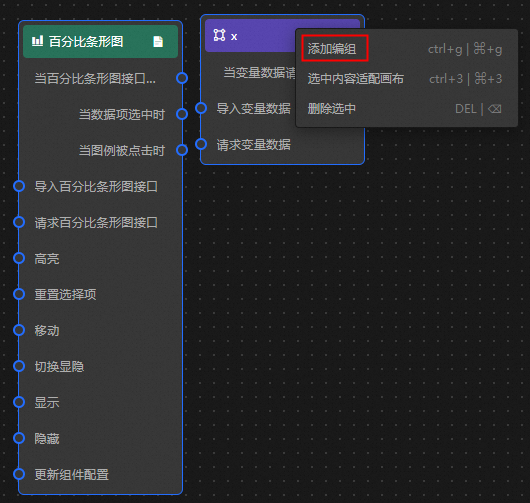The width and height of the screenshot is (530, 503).
Task: Click the variable node icon beside x
Action: (219, 35)
